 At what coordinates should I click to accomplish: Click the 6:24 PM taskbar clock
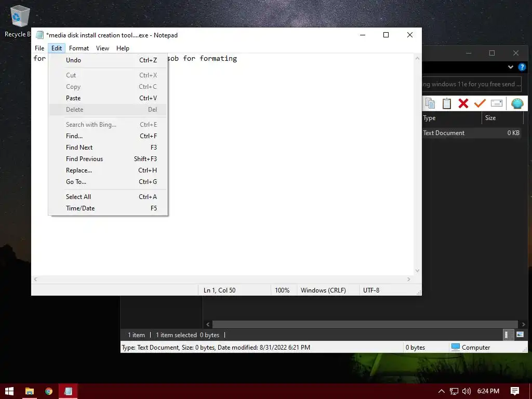tap(488, 391)
